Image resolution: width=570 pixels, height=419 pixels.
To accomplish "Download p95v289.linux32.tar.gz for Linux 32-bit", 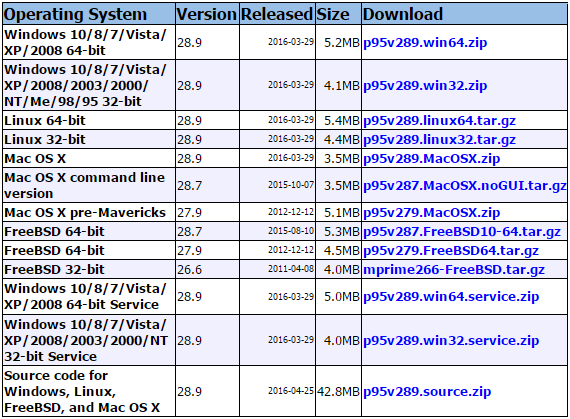I will [x=439, y=140].
